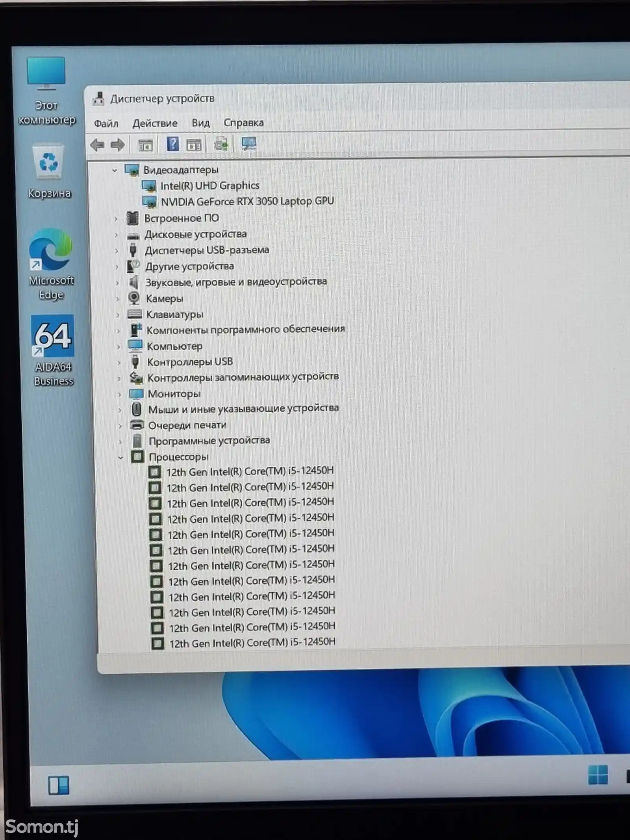This screenshot has height=840, width=630.
Task: Click the Intel(R) UHD Graphics device icon
Action: point(149,186)
